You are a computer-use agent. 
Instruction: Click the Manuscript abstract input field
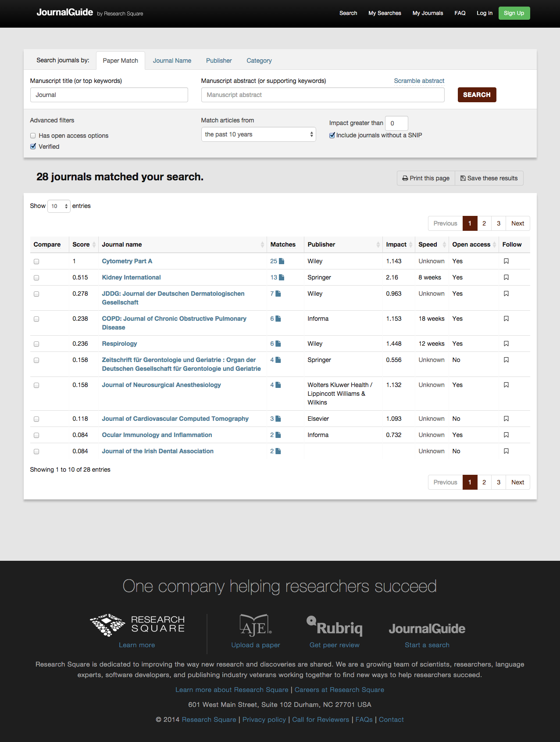323,95
